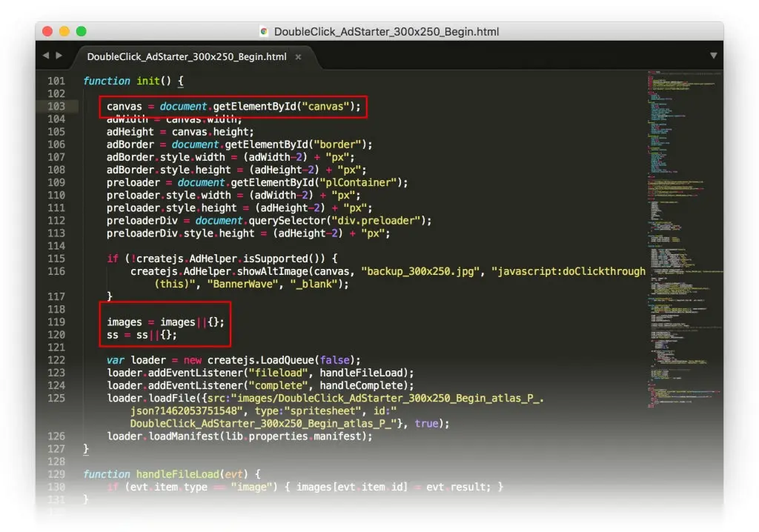Click the back navigation arrow in the tab bar

[x=46, y=55]
